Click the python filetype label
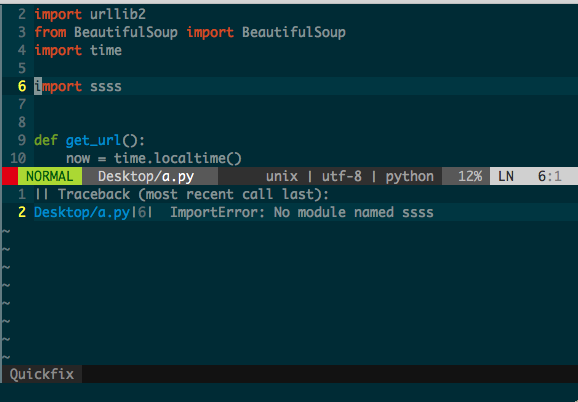Viewport: 578px width, 402px height. click(x=410, y=177)
